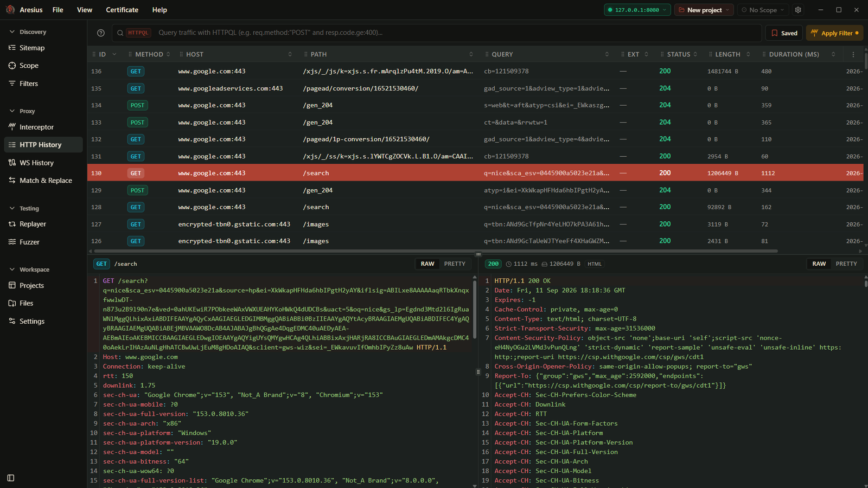868x488 pixels.
Task: Sort by the STATUS column sort arrows
Action: (695, 54)
